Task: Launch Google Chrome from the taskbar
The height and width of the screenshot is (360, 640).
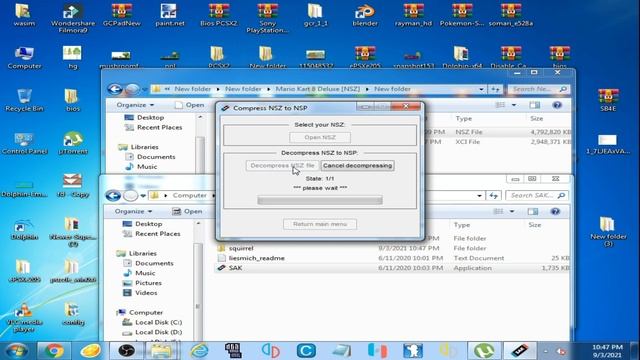Action: 54,351
